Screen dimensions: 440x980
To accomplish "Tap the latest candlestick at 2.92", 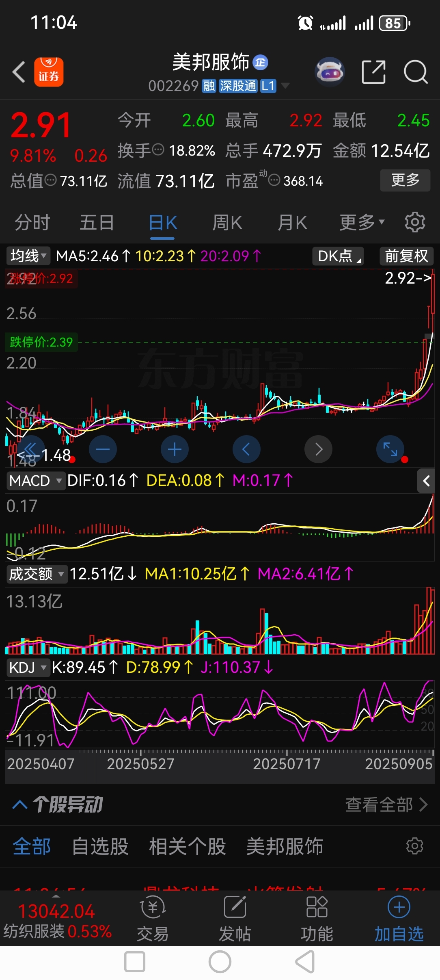I will pyautogui.click(x=433, y=294).
